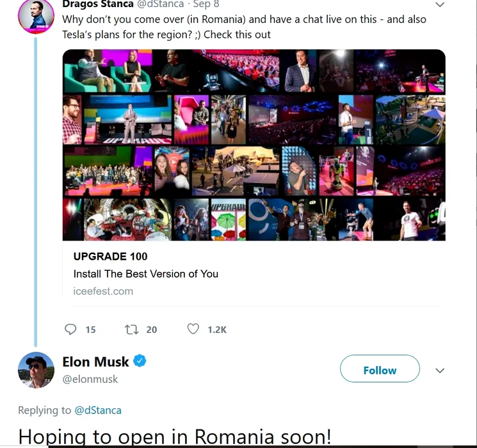Click the 1.2K likes count
This screenshot has width=477, height=448.
point(217,330)
